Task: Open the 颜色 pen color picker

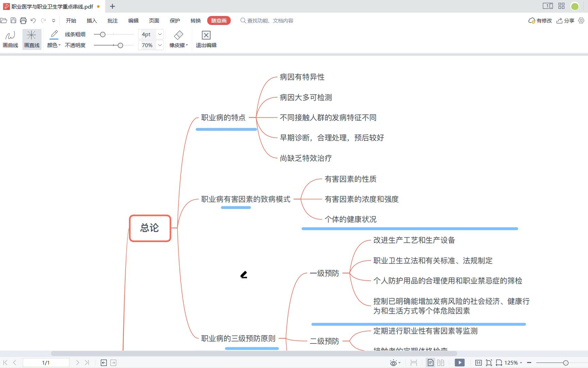Action: (54, 39)
